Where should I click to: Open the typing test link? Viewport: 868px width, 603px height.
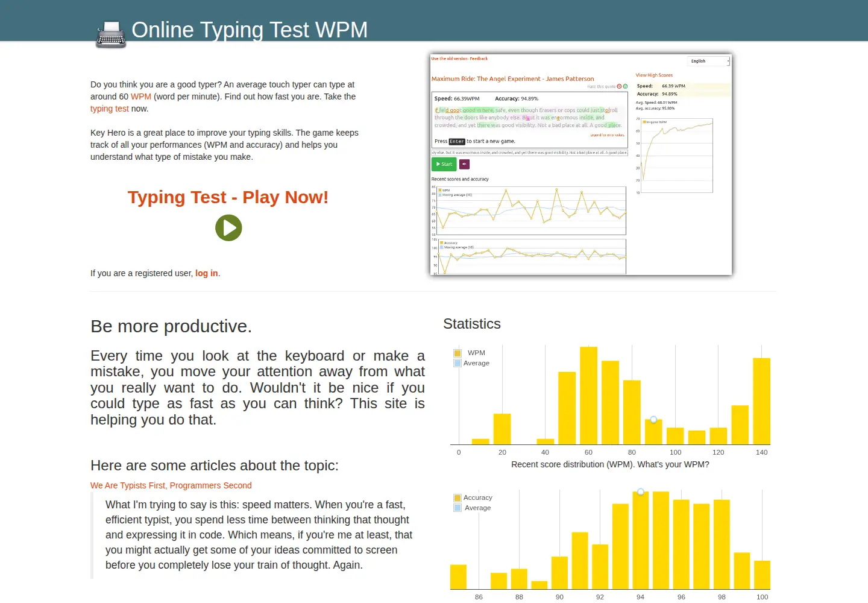coord(110,109)
